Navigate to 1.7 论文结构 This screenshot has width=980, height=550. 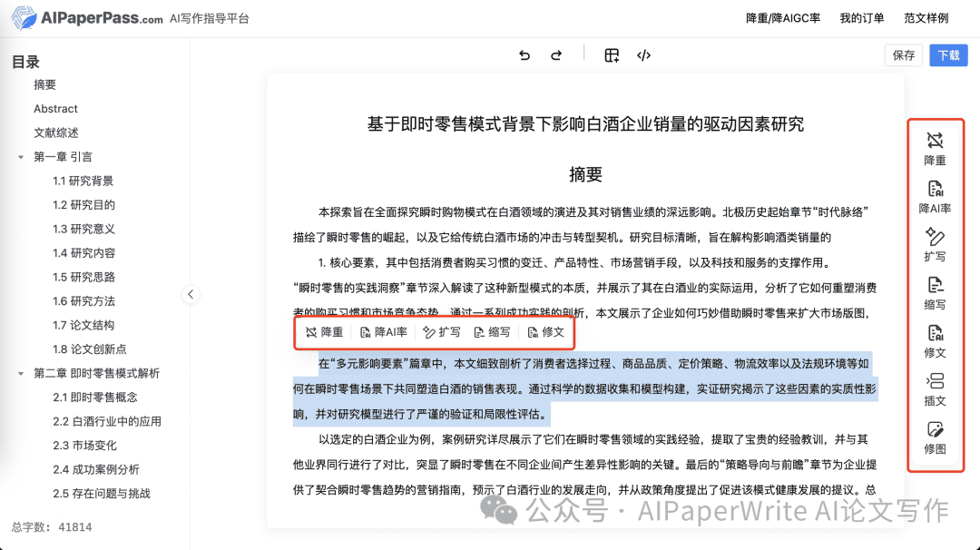click(83, 326)
